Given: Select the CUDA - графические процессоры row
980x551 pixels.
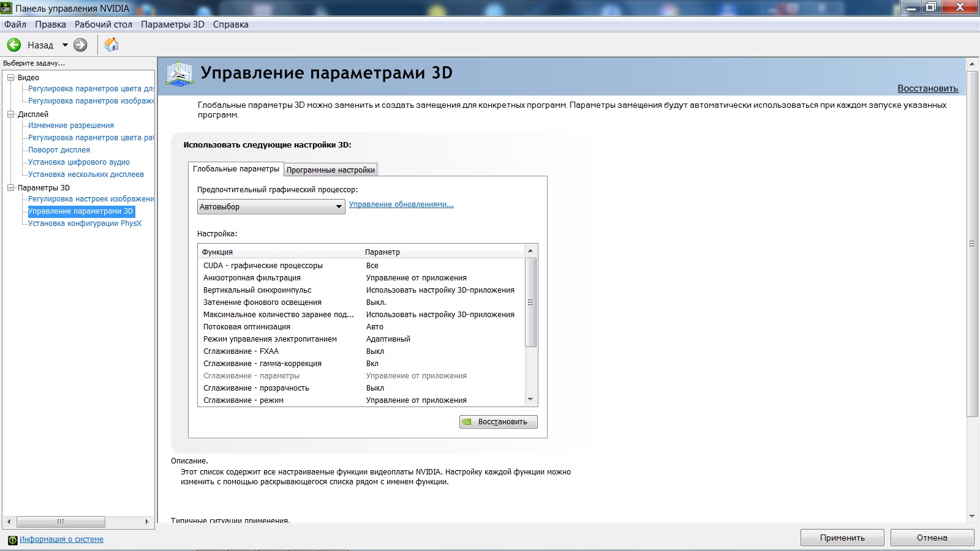Looking at the screenshot, I should 361,266.
